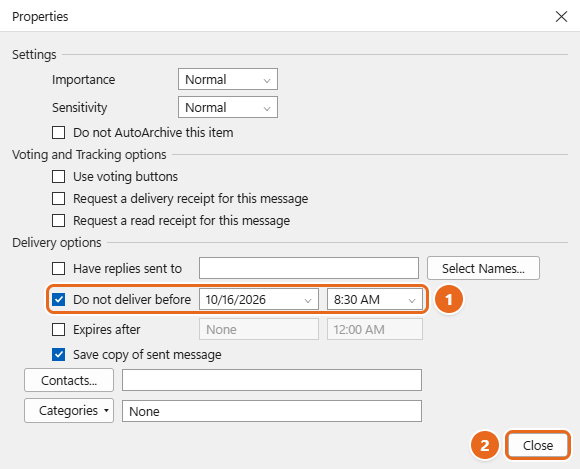The image size is (580, 469).
Task: Open the 8:30 AM delivery time dropdown
Action: pos(375,299)
